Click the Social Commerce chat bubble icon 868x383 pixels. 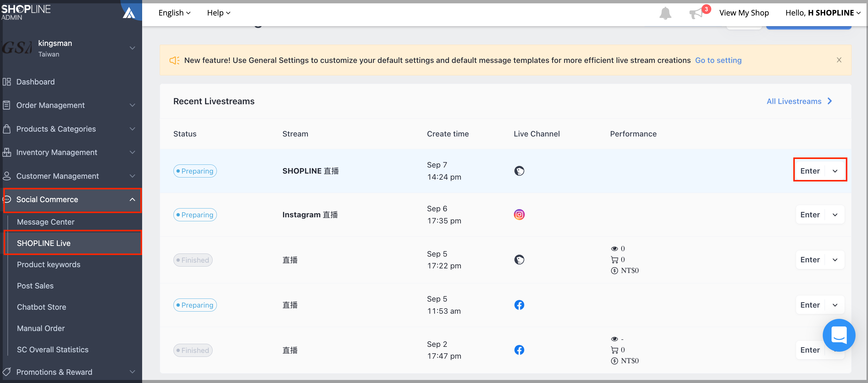click(x=7, y=199)
